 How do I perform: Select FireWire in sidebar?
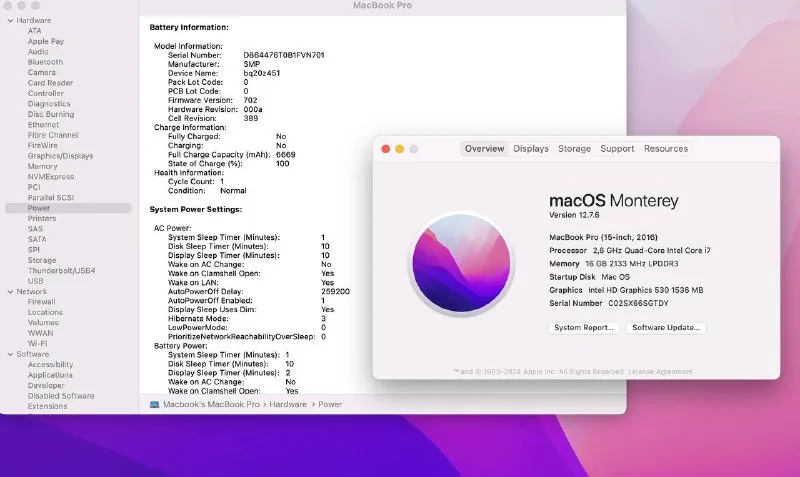[43, 145]
